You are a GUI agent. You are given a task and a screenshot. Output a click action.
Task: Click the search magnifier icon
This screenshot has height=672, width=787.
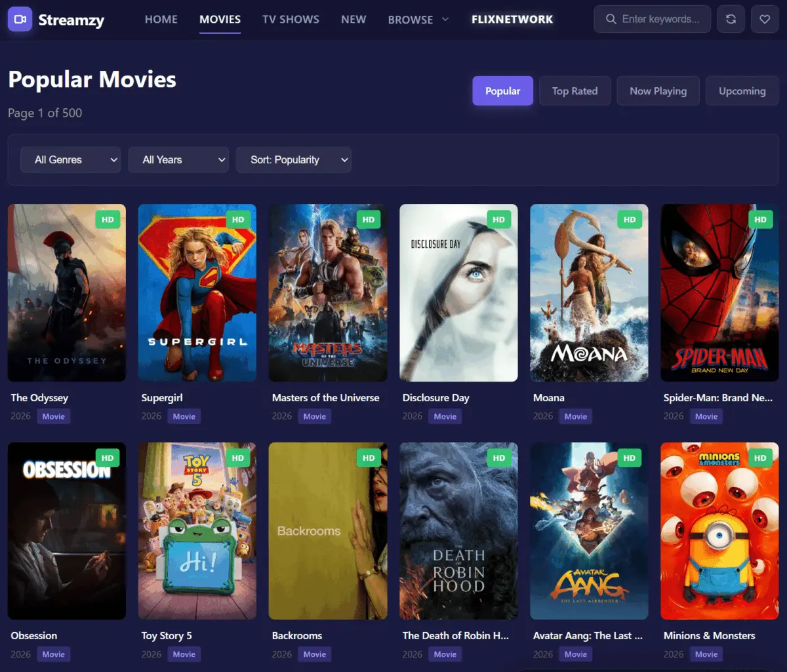tap(611, 19)
